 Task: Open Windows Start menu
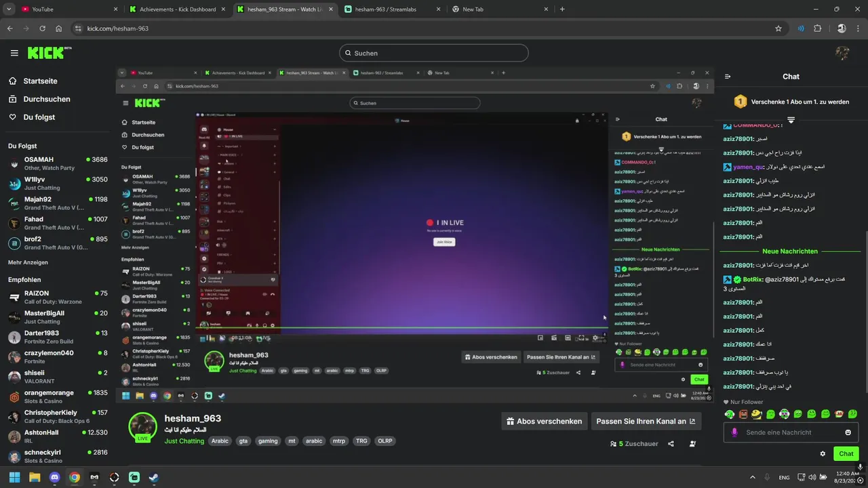pos(14,477)
